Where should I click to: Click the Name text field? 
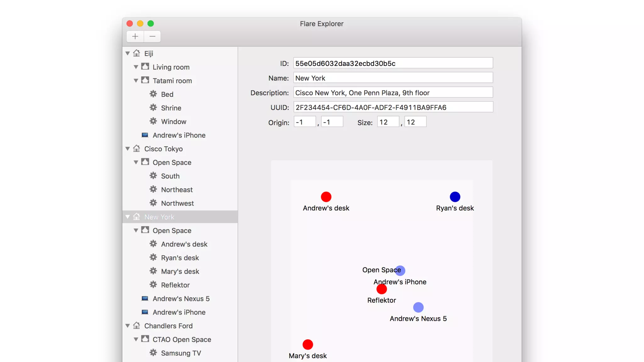[393, 78]
